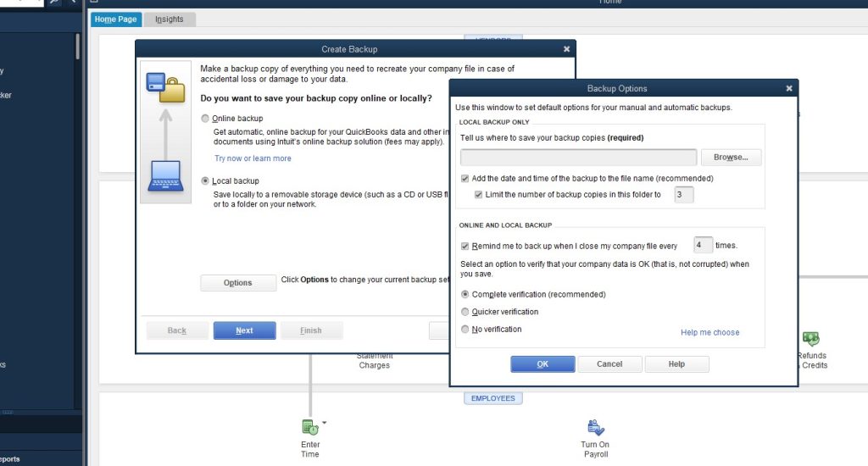Viewport: 868px width, 466px height.
Task: Click the search magnifier icon in the top bar
Action: coord(54,2)
